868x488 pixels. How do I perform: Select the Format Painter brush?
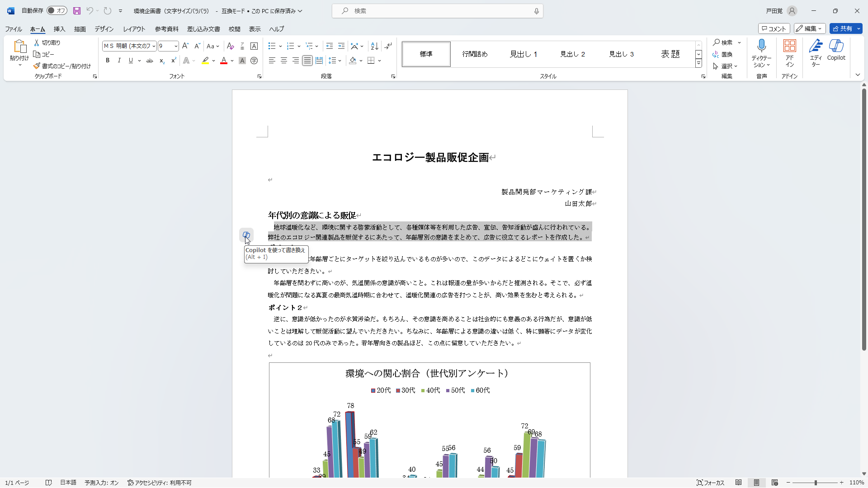click(x=37, y=66)
